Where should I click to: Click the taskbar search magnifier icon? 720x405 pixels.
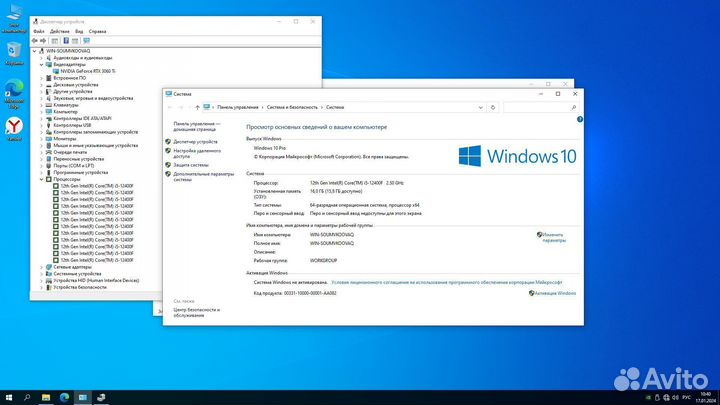27,397
